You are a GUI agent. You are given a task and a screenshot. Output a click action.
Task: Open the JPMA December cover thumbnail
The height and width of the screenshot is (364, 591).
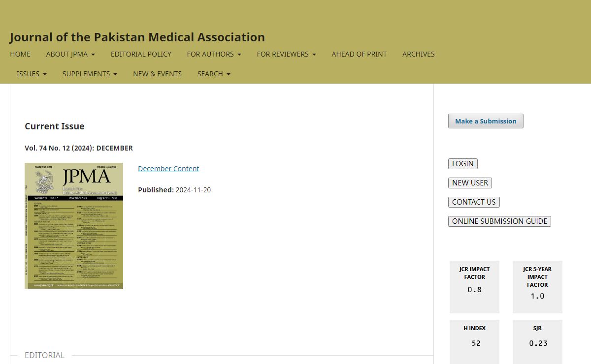(74, 226)
